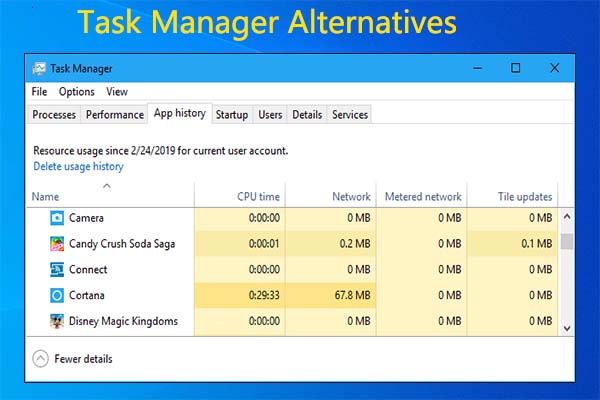Close the Task Manager window
600x400 pixels.
pyautogui.click(x=554, y=68)
